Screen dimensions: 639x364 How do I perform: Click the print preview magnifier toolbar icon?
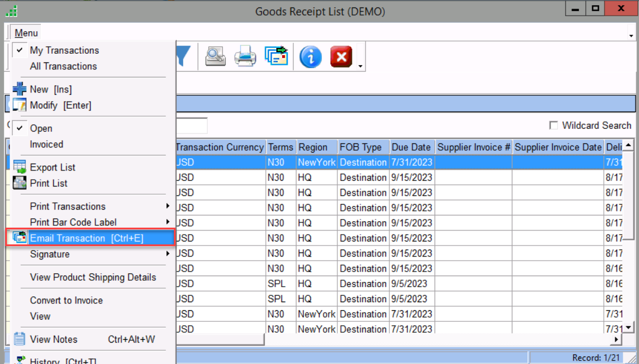pyautogui.click(x=215, y=57)
